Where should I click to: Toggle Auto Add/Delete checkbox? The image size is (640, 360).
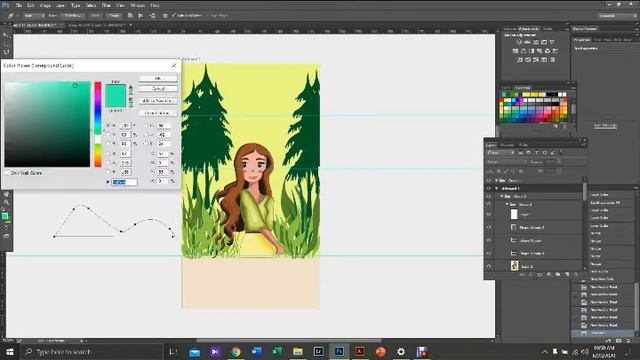pos(174,16)
